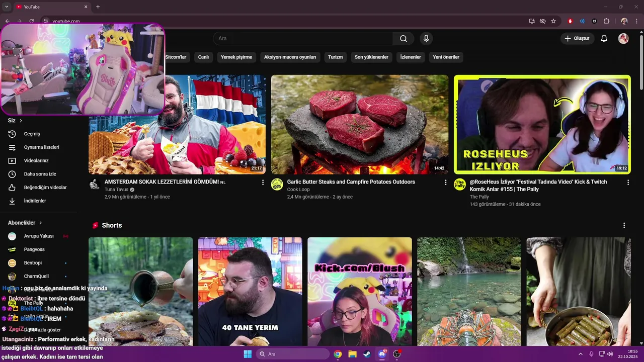Play the '40 TANE YERİM' short
This screenshot has height=362, width=644.
(250, 292)
